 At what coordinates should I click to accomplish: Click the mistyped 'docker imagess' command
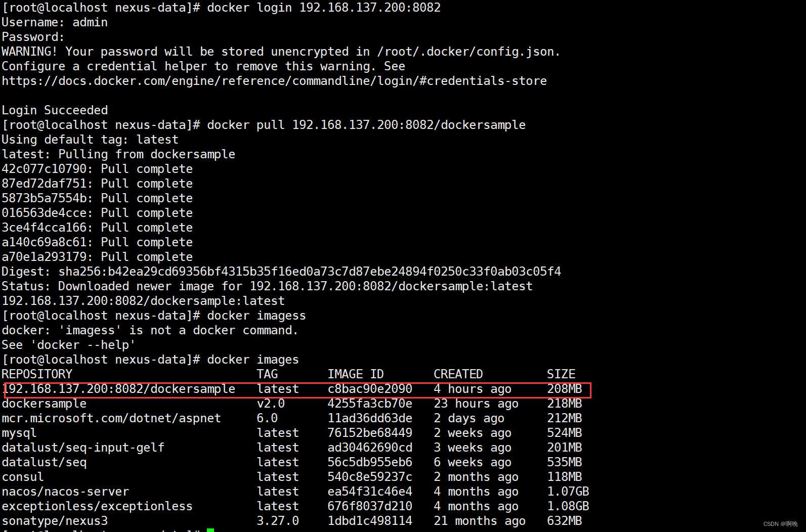(x=257, y=316)
